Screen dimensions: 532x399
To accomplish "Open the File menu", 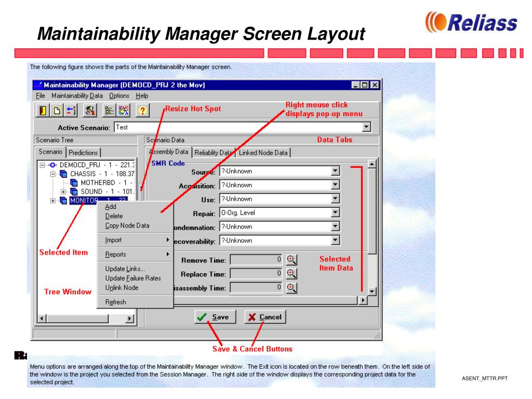I will click(x=41, y=96).
